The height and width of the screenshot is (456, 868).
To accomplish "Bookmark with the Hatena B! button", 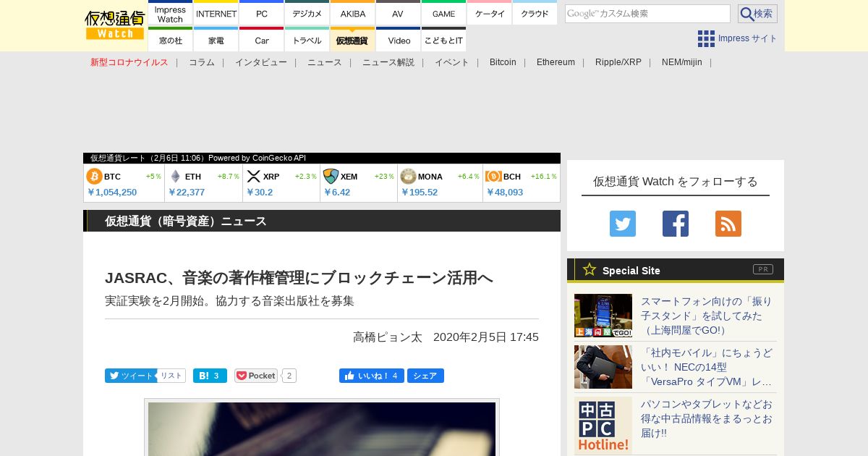I will pyautogui.click(x=210, y=376).
